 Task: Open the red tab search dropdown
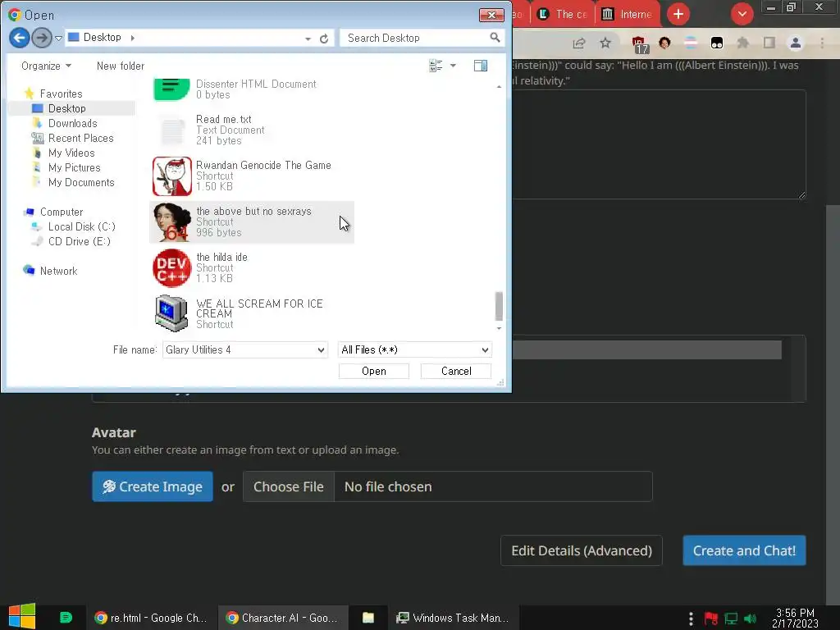point(742,14)
